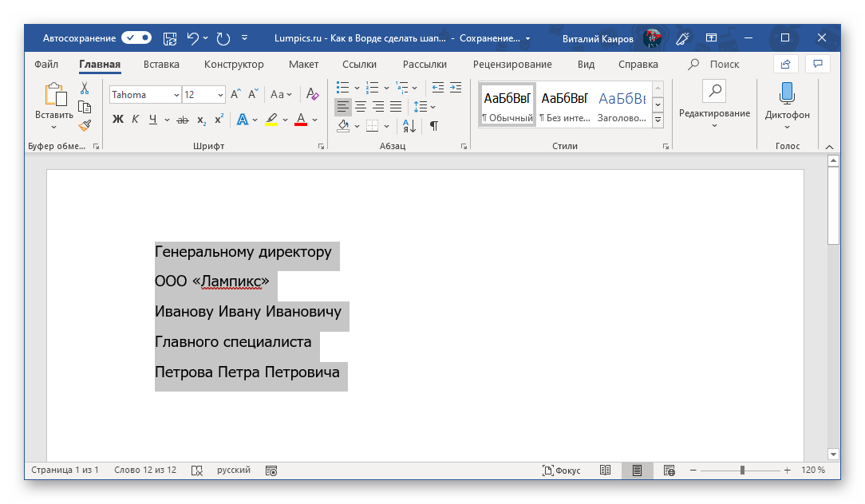Toggle italic formatting with К button
The image size is (865, 504).
click(135, 120)
